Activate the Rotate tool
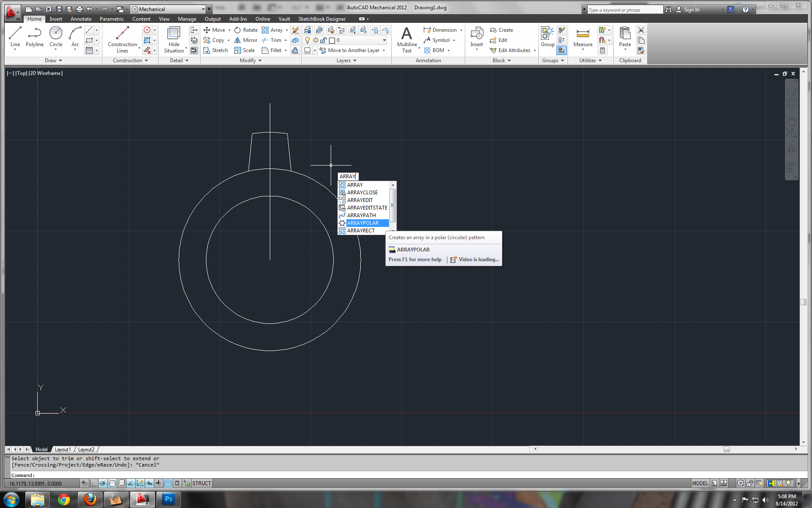812x508 pixels. pos(246,30)
